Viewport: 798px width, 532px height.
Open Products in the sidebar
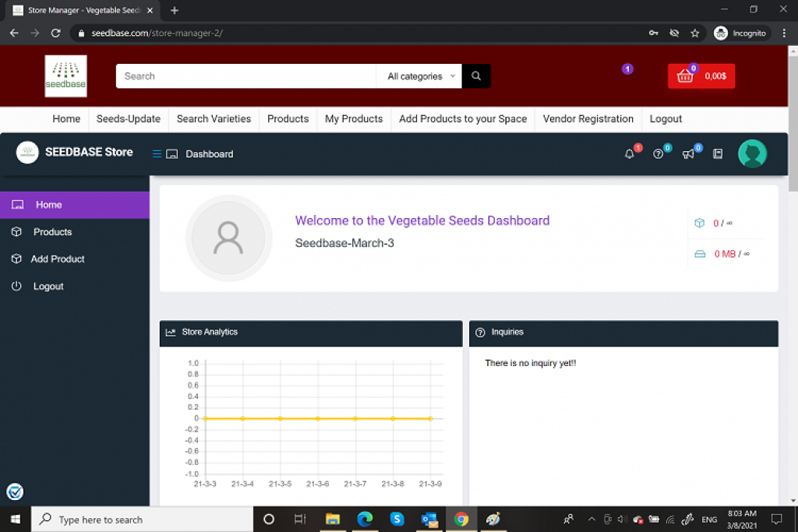click(x=52, y=232)
